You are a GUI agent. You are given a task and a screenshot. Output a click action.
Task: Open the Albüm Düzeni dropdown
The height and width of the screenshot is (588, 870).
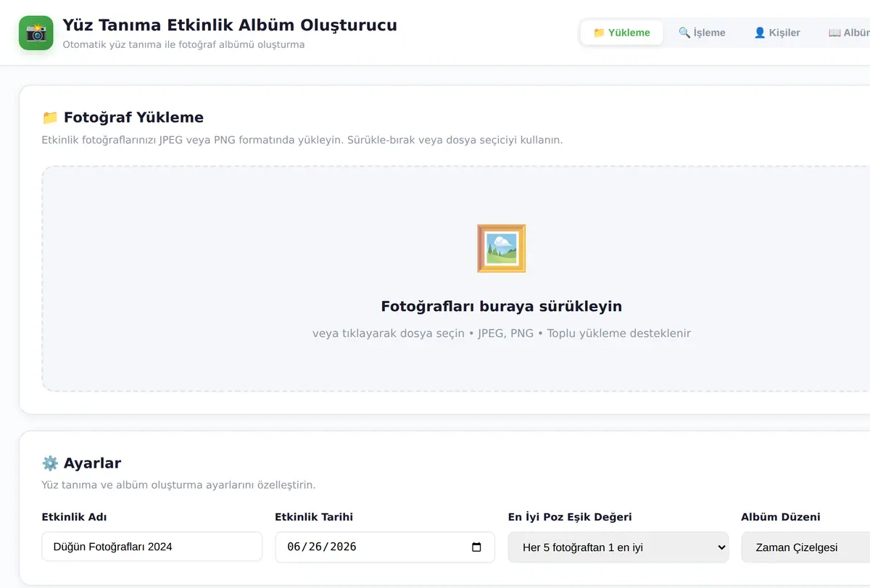tap(805, 547)
